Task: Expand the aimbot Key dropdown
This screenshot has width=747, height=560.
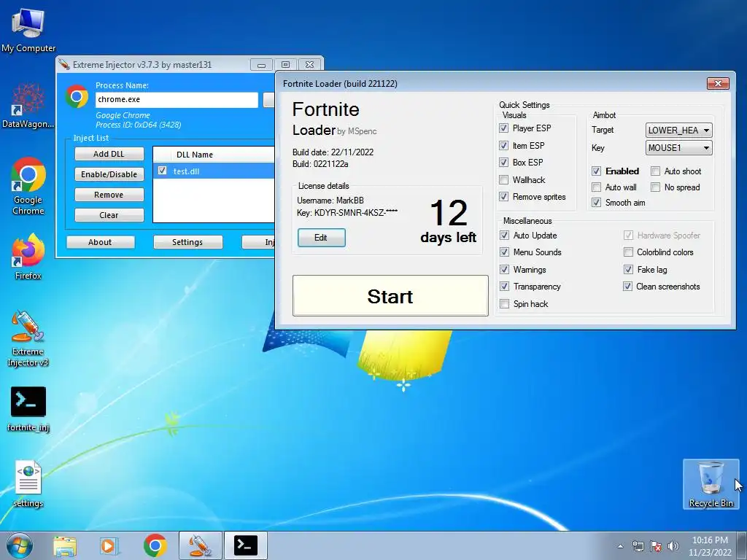Action: (679, 147)
